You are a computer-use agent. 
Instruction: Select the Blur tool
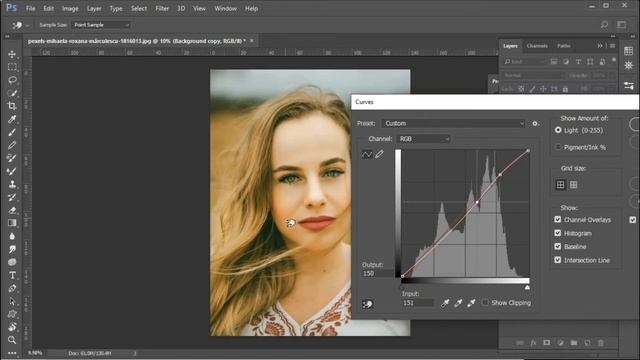[x=12, y=236]
